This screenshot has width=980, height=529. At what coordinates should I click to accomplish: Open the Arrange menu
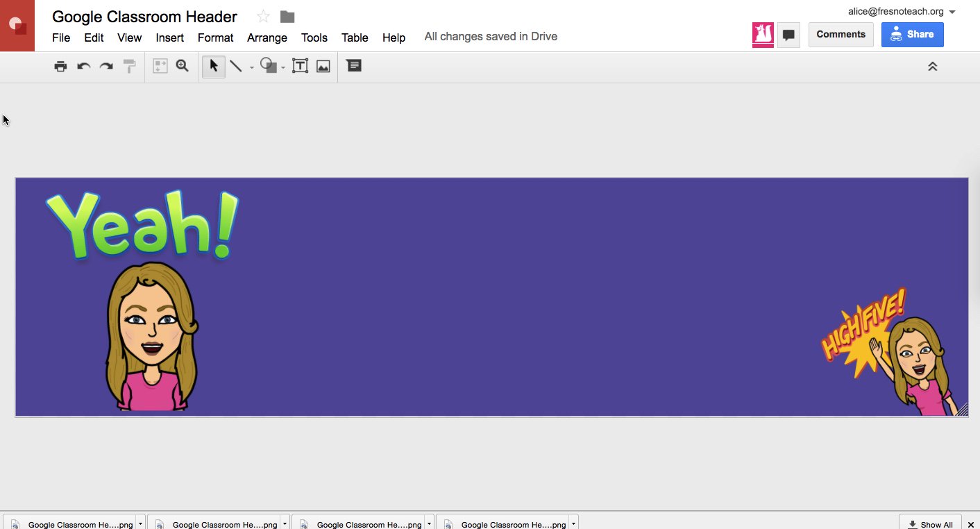[267, 37]
